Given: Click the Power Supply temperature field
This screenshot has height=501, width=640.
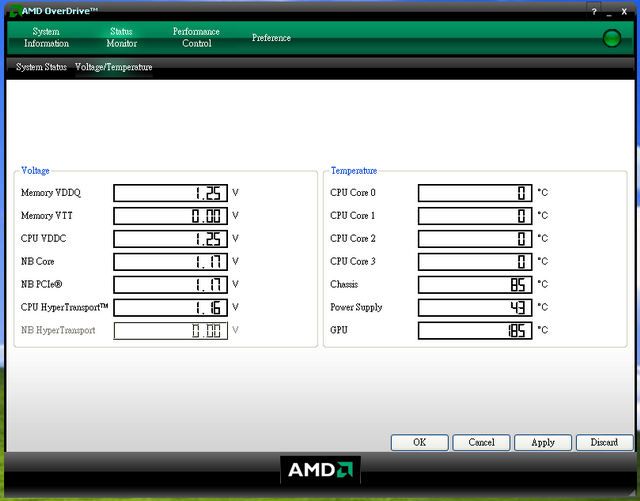Looking at the screenshot, I should click(475, 307).
